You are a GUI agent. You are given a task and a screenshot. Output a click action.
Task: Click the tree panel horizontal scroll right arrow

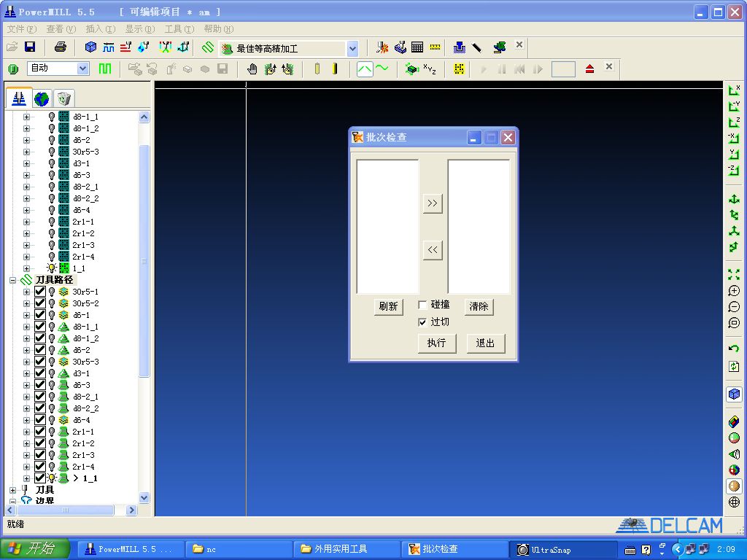click(x=132, y=510)
